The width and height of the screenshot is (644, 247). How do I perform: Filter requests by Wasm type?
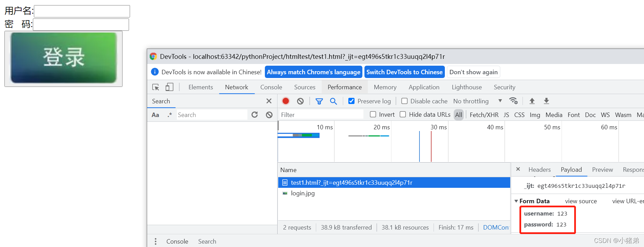[623, 115]
